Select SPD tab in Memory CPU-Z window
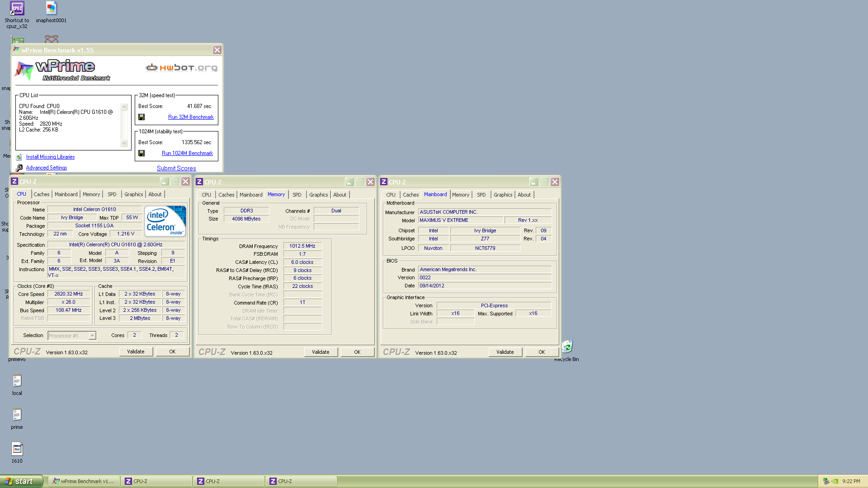Image resolution: width=868 pixels, height=488 pixels. pos(297,195)
